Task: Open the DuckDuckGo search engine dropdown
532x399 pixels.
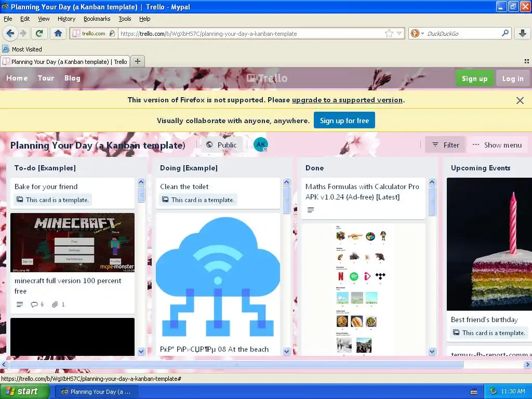Action: (422, 33)
